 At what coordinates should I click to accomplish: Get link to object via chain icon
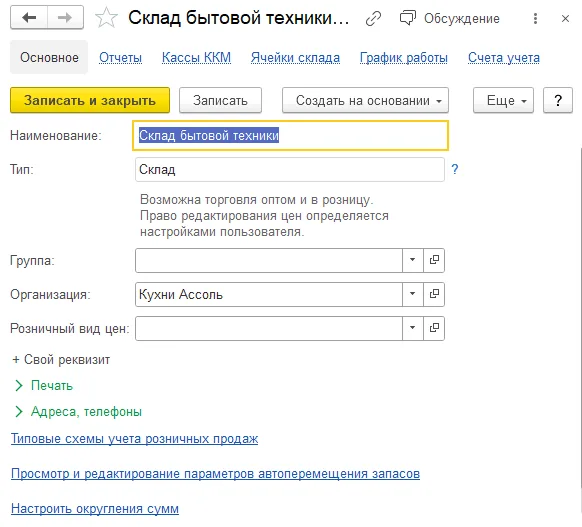tap(373, 18)
